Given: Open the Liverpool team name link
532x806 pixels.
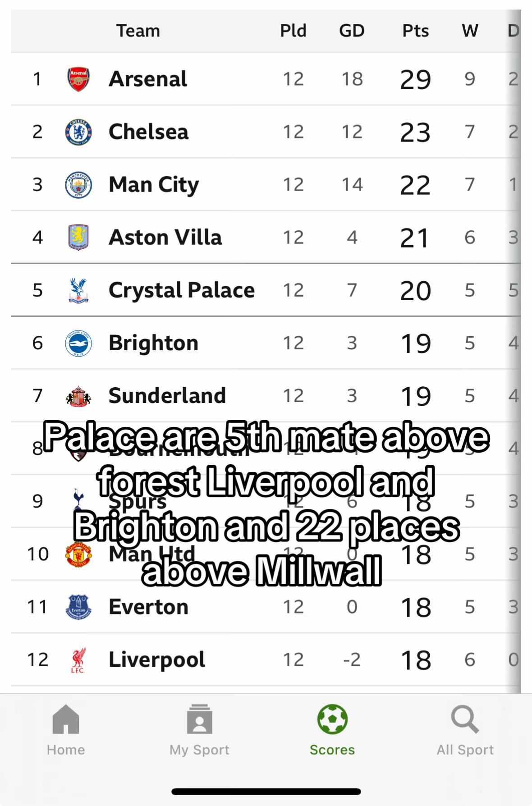Looking at the screenshot, I should click(x=157, y=660).
